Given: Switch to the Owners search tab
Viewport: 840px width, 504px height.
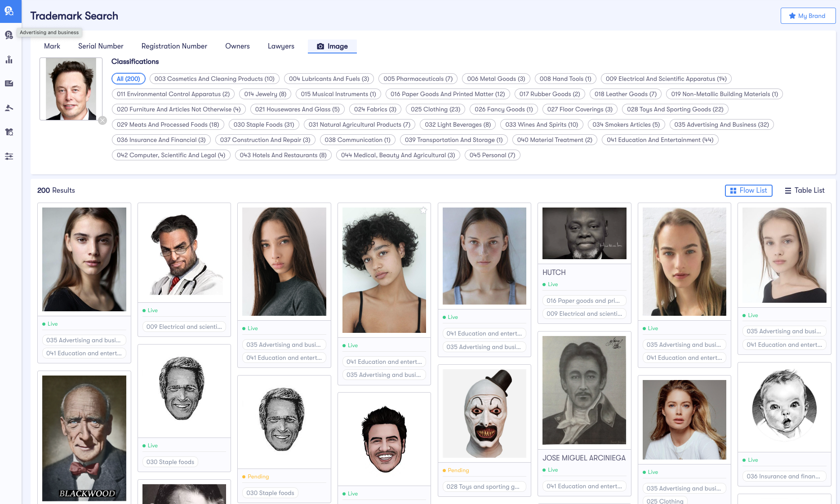Looking at the screenshot, I should [237, 46].
